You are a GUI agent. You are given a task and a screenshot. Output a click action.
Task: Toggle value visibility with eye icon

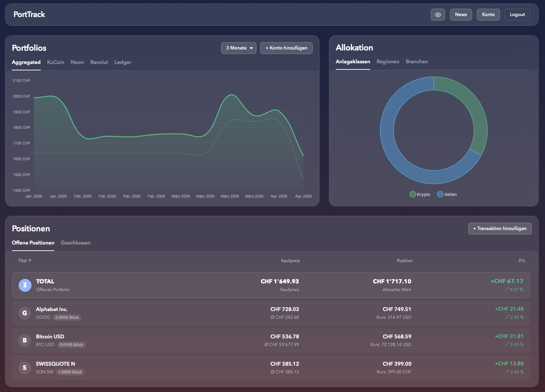coord(438,14)
